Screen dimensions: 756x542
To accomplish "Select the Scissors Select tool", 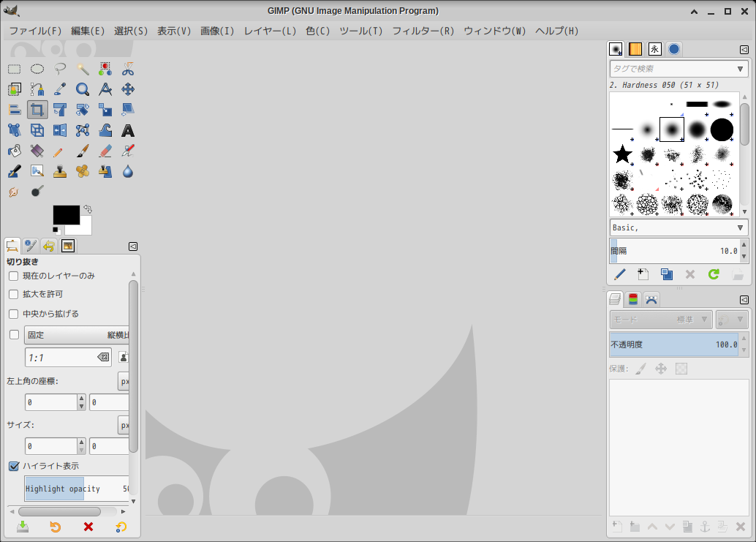I will click(128, 69).
